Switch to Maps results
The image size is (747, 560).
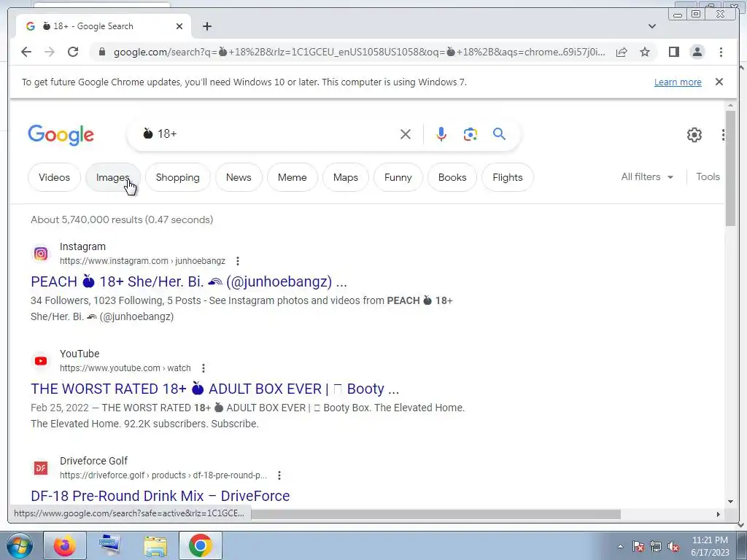(x=345, y=177)
